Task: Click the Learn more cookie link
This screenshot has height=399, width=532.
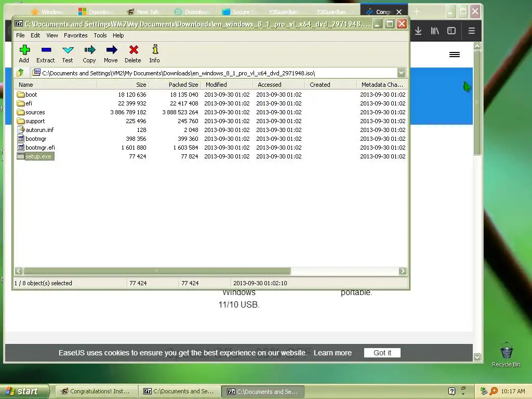Action: 332,353
